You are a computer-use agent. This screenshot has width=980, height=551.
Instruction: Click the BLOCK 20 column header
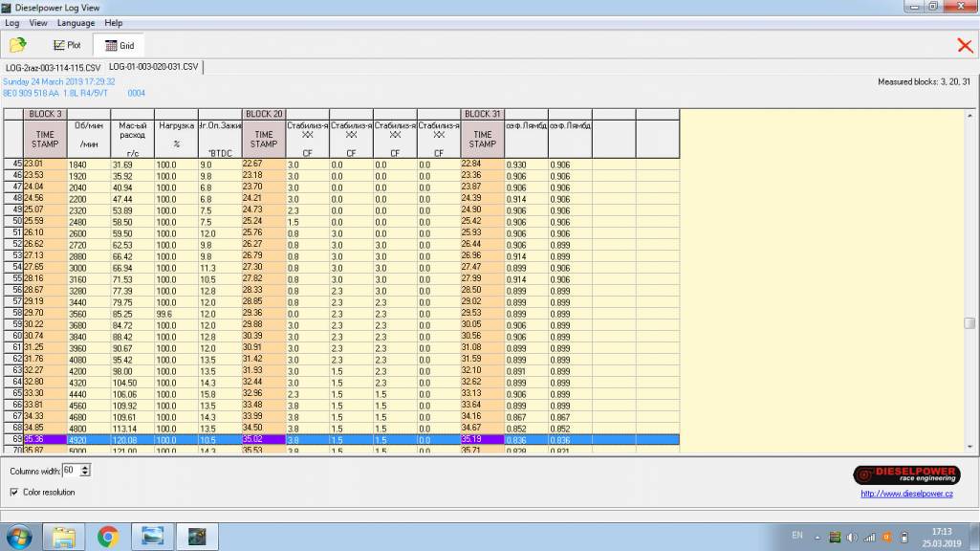[264, 114]
